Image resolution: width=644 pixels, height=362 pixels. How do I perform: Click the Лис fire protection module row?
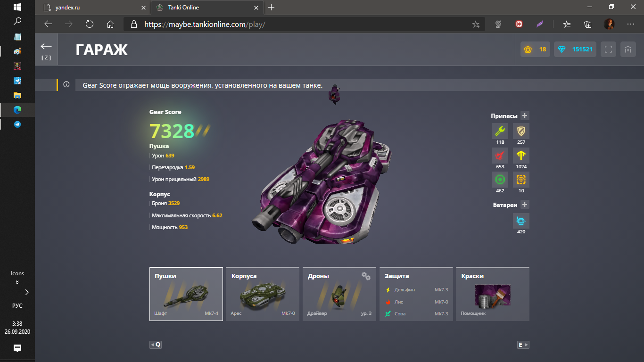pos(417,302)
